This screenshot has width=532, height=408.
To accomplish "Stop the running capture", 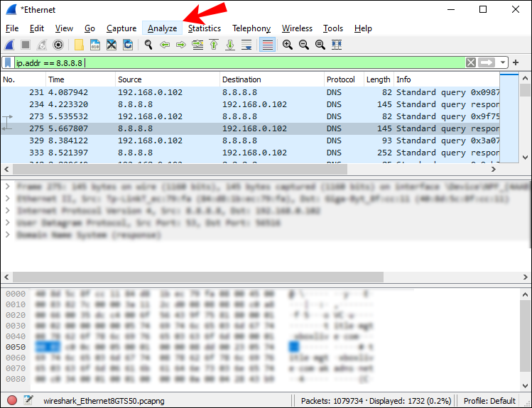I will pos(26,45).
